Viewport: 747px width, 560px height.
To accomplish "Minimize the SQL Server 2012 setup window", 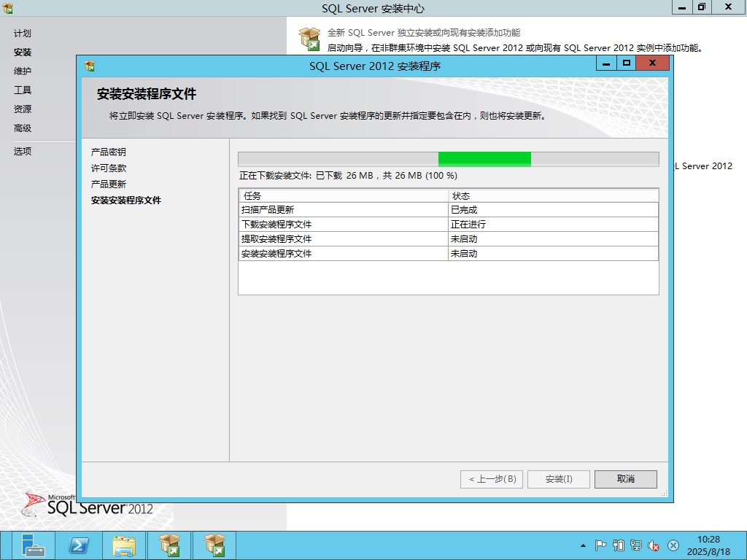I will click(x=606, y=63).
